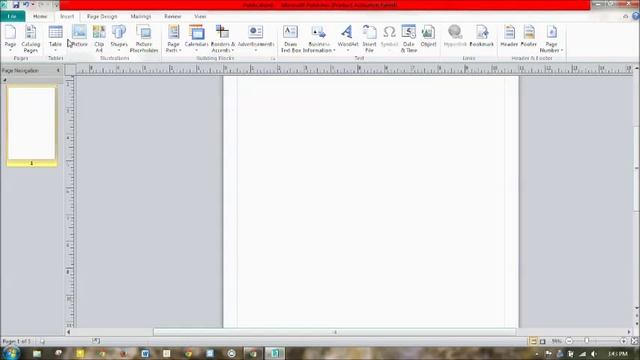Viewport: 640px width, 360px height.
Task: Open the File tab
Action: coord(12,16)
